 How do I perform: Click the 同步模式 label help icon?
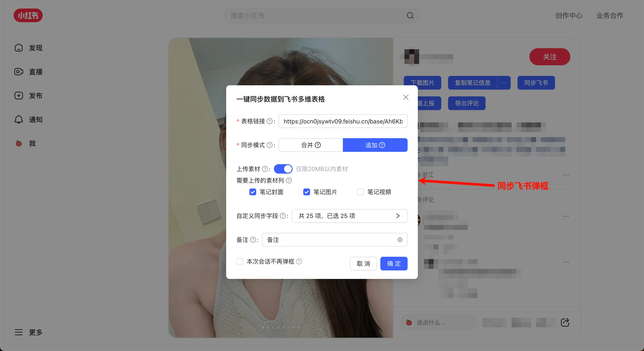pyautogui.click(x=269, y=145)
